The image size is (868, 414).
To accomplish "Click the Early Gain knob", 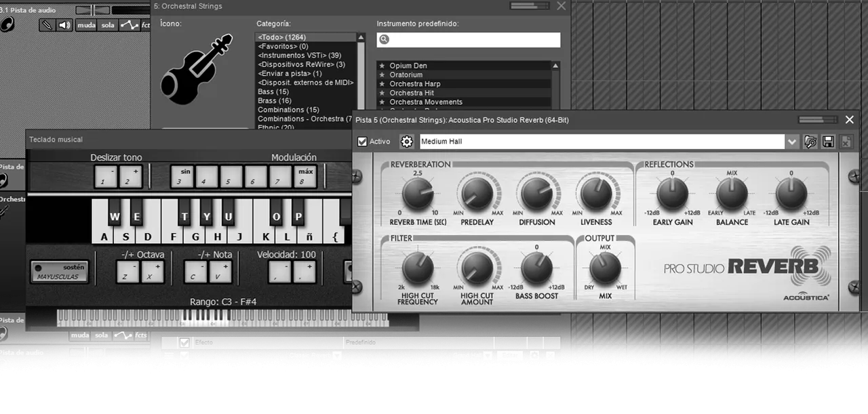I will coord(672,194).
